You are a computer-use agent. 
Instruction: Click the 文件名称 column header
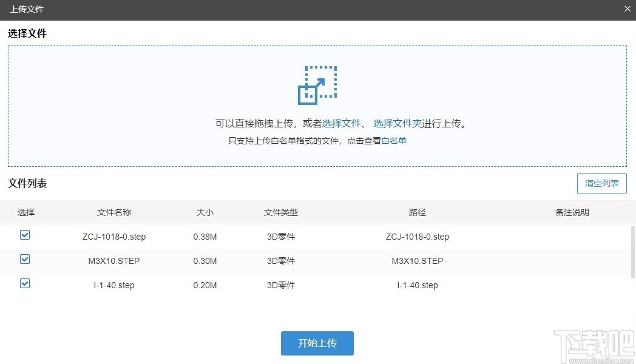[x=113, y=212]
